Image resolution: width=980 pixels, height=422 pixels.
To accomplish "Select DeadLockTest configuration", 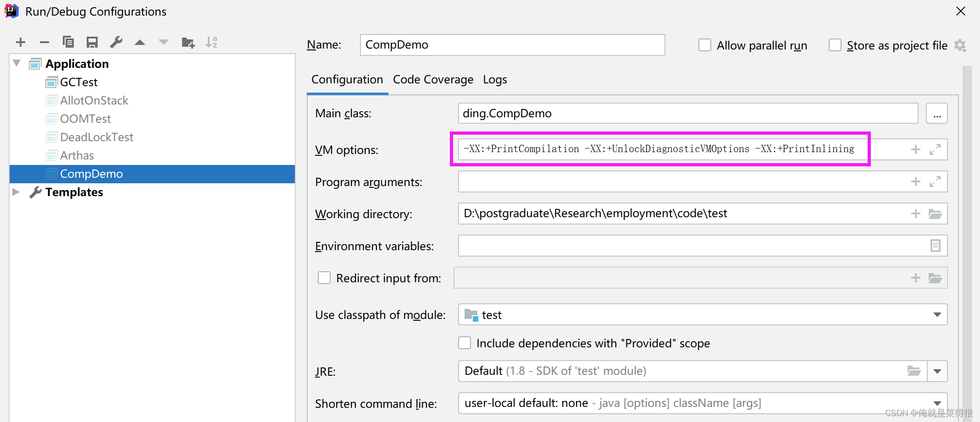I will [x=97, y=137].
